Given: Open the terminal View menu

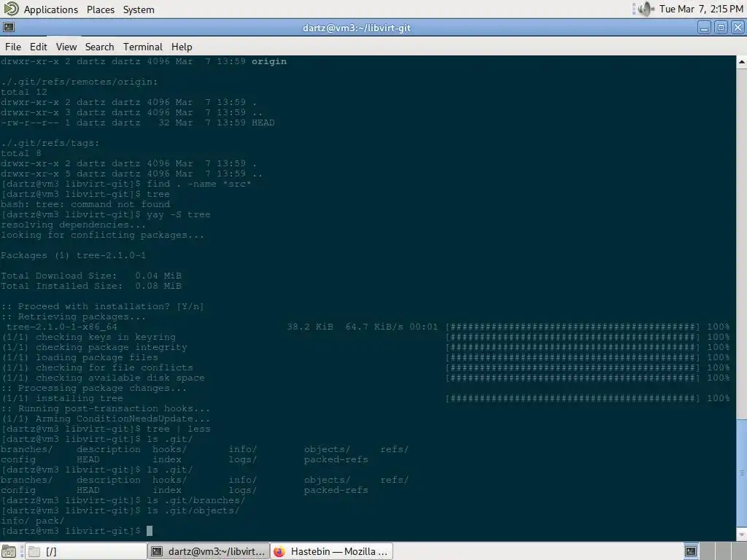Looking at the screenshot, I should click(66, 47).
